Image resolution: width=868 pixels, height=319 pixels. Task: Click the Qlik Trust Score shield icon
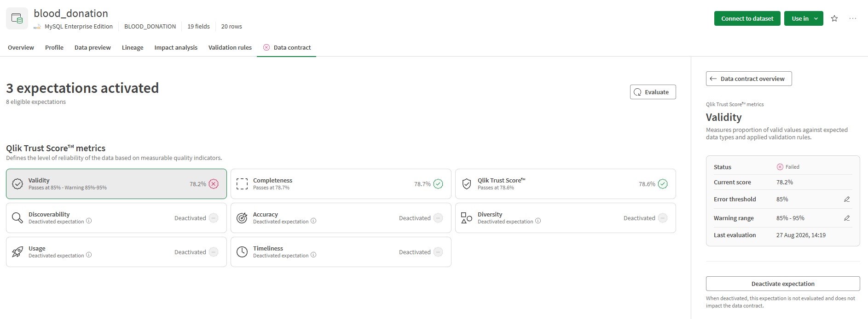pyautogui.click(x=467, y=184)
